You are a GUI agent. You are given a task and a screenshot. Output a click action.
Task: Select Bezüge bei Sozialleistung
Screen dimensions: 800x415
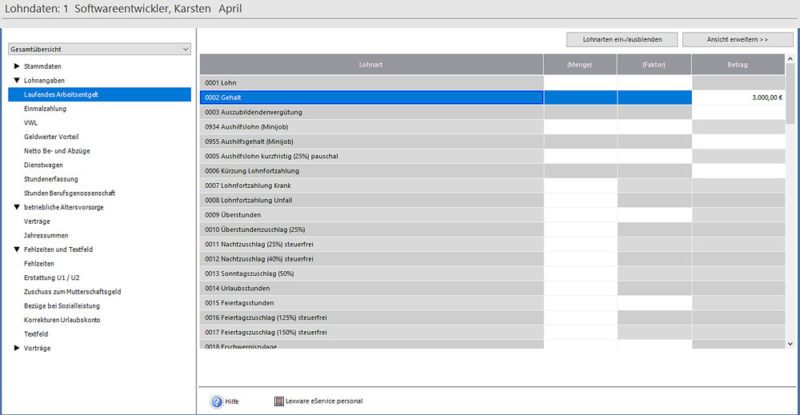click(62, 306)
